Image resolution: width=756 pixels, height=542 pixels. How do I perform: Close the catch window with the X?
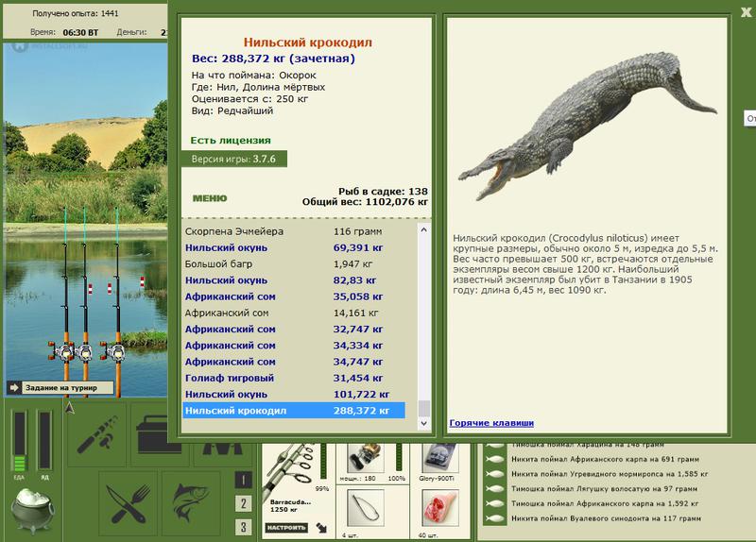pyautogui.click(x=747, y=12)
